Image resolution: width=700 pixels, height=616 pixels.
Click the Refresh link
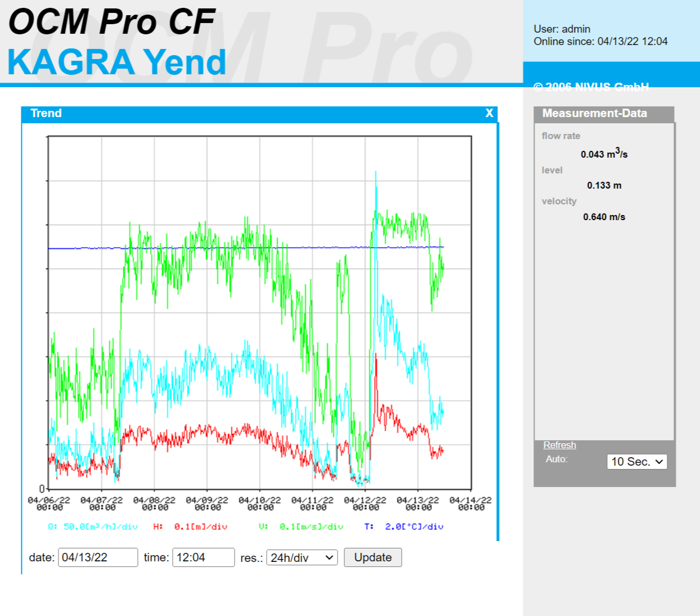[x=559, y=445]
